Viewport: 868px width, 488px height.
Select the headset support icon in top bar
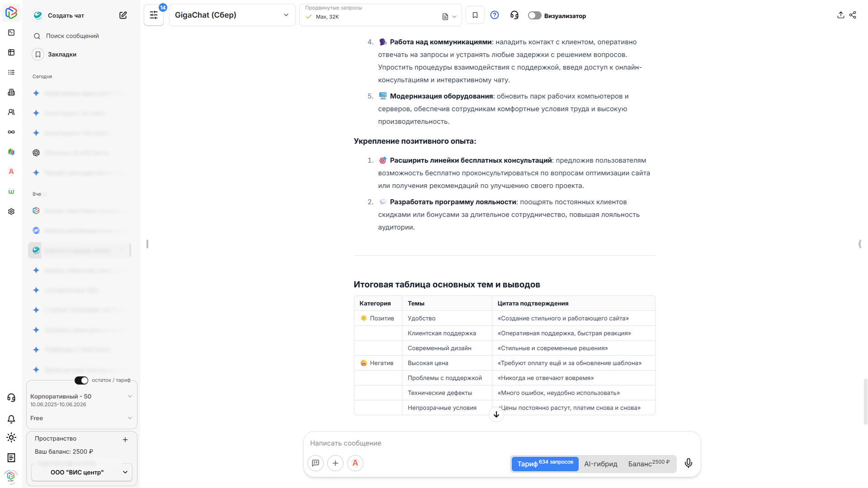(x=514, y=15)
